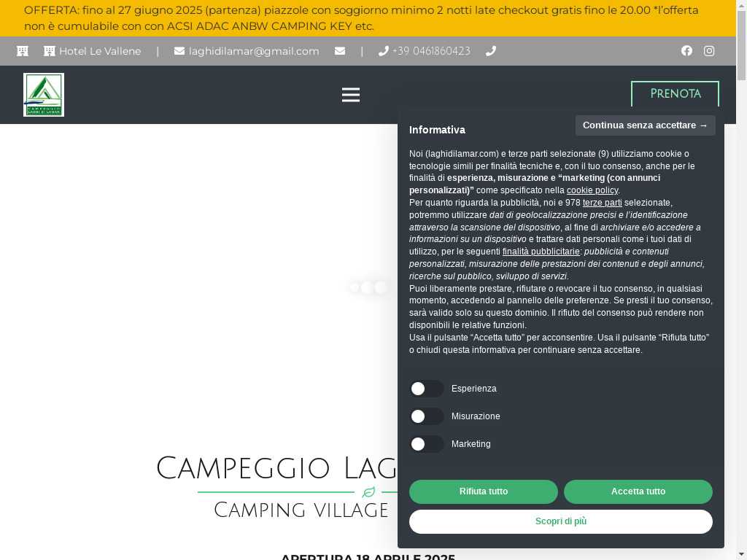This screenshot has width=747, height=560.
Task: Open the terze parti link
Action: (x=602, y=203)
